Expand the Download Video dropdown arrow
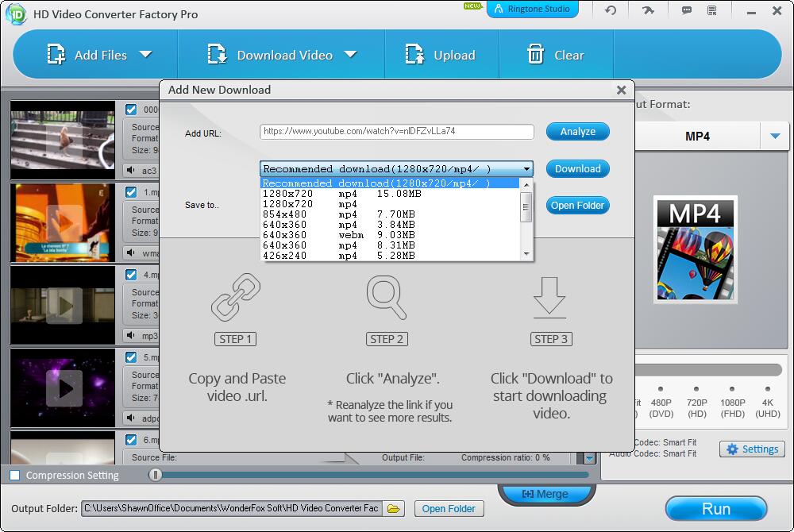The width and height of the screenshot is (794, 532). (x=350, y=55)
